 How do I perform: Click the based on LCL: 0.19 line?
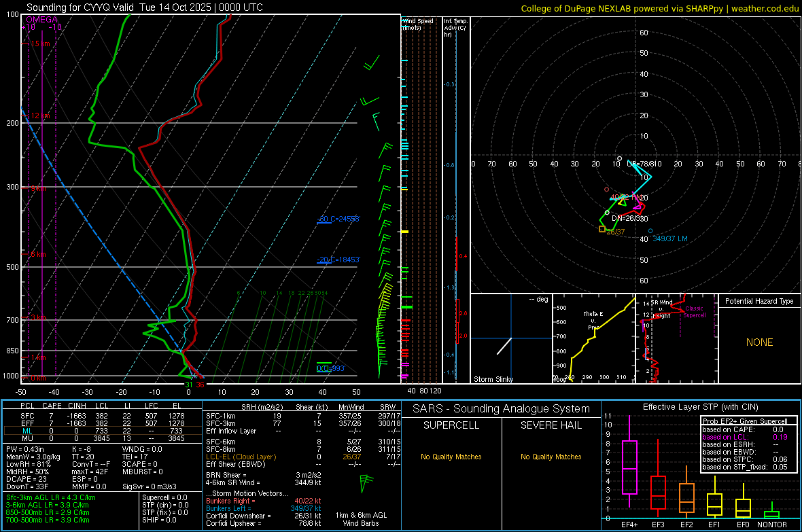(745, 437)
